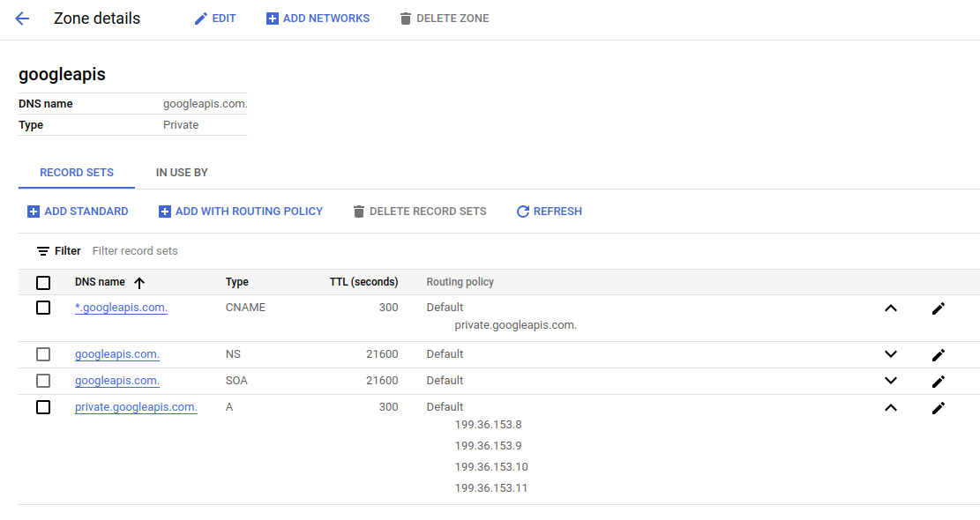Edit the CNAME record with pencil icon
This screenshot has width=980, height=520.
tap(939, 308)
